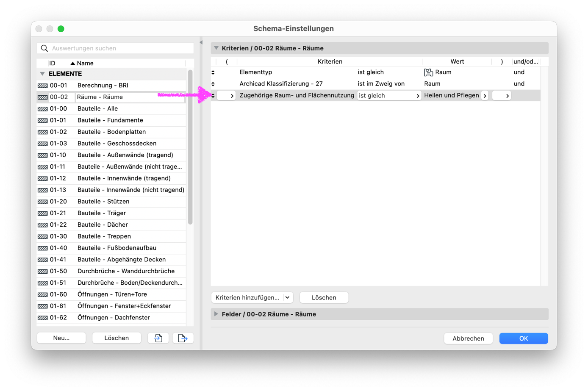This screenshot has width=588, height=391.
Task: Click the Abbrechen button
Action: point(468,338)
